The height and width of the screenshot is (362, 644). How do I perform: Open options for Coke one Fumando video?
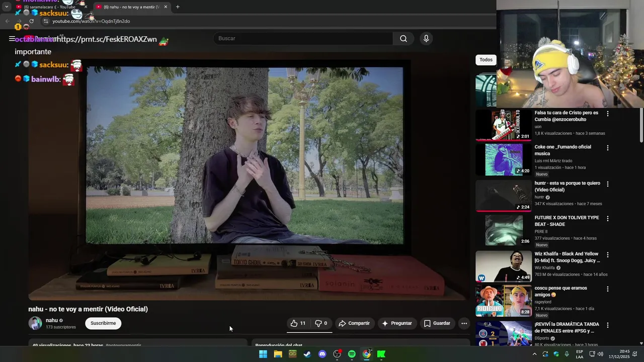(608, 148)
